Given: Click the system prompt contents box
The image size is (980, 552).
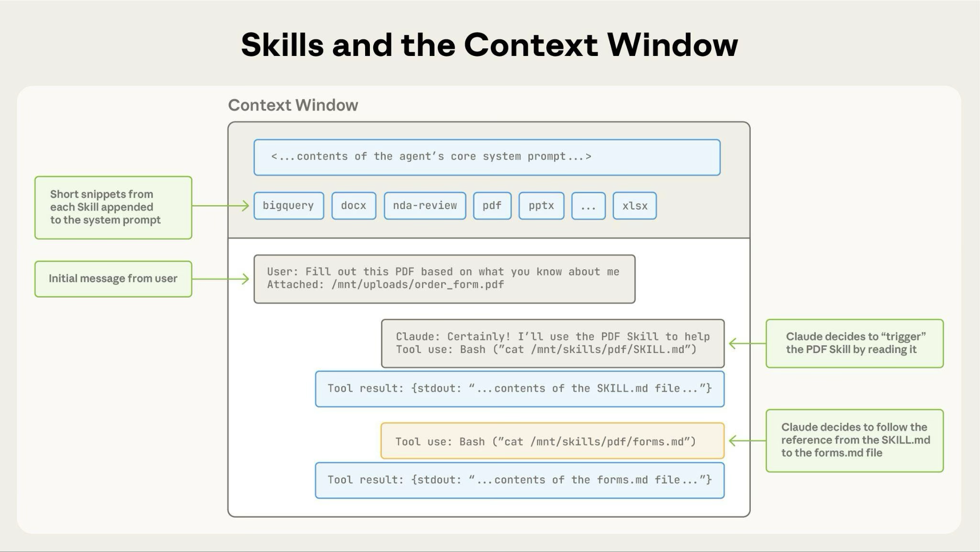Looking at the screenshot, I should coord(487,157).
